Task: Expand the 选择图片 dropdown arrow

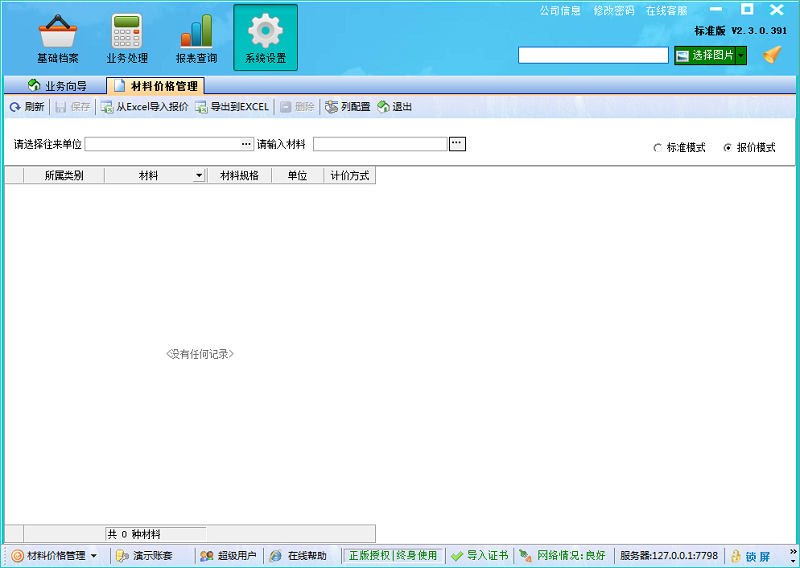Action: [x=741, y=56]
